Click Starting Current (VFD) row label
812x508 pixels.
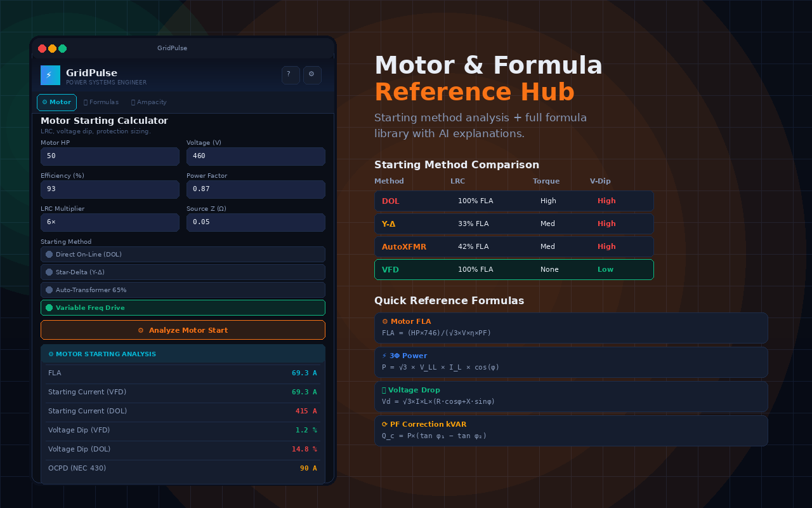(87, 392)
